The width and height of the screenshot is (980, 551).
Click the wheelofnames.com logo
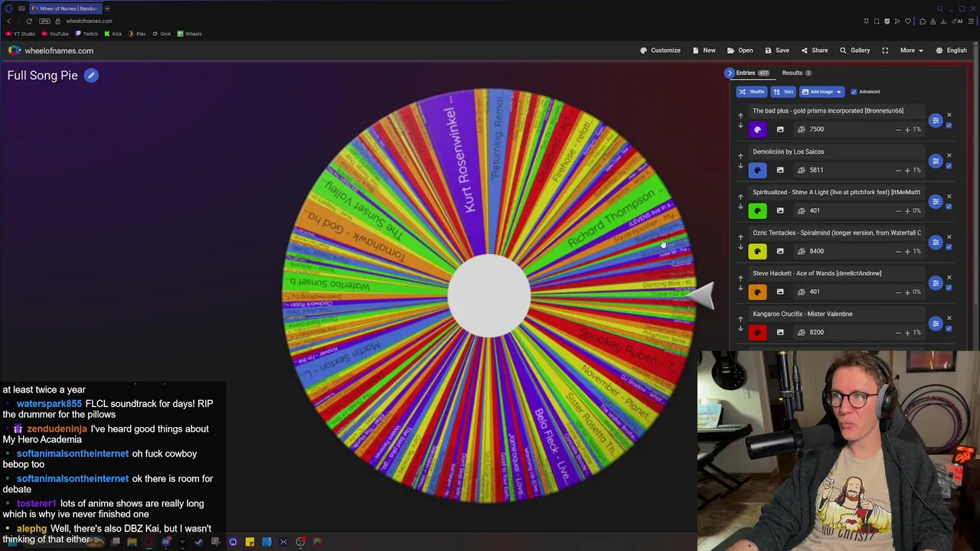click(x=51, y=51)
